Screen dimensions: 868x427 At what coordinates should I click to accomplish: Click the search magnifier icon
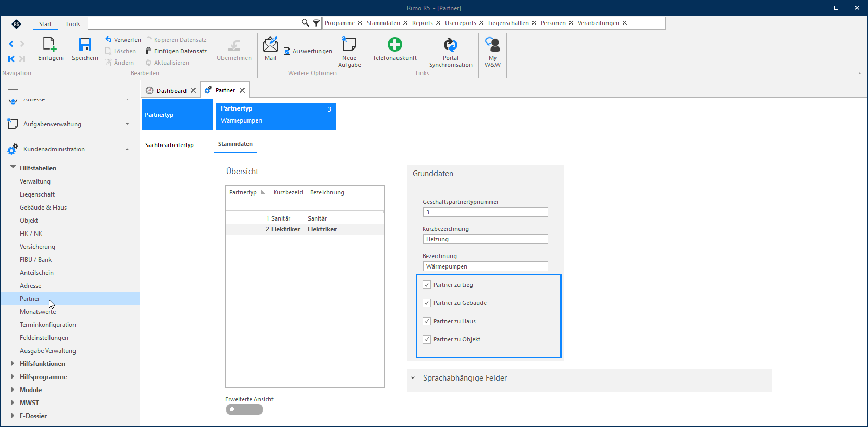click(x=305, y=23)
